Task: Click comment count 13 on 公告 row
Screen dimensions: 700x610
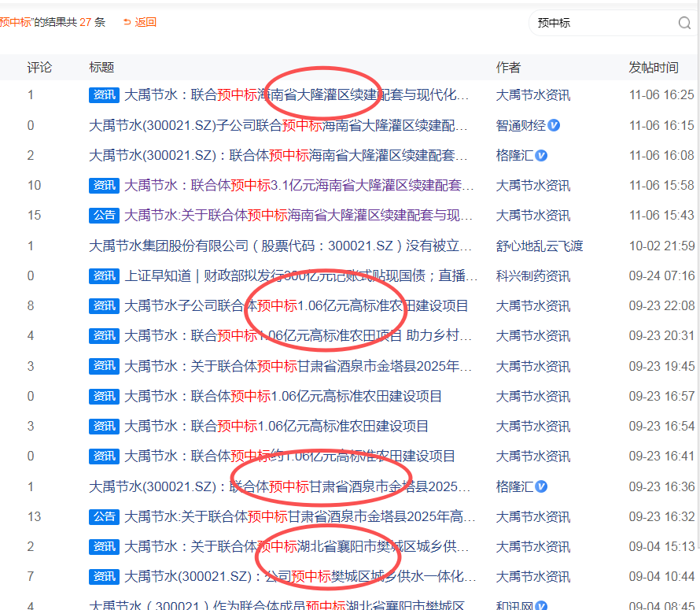Action: click(34, 516)
